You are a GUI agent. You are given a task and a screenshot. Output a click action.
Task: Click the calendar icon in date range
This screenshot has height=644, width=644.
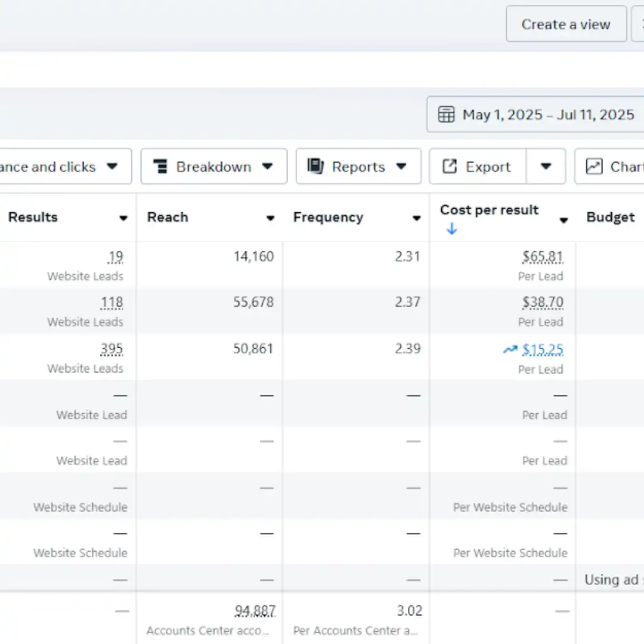(x=446, y=114)
